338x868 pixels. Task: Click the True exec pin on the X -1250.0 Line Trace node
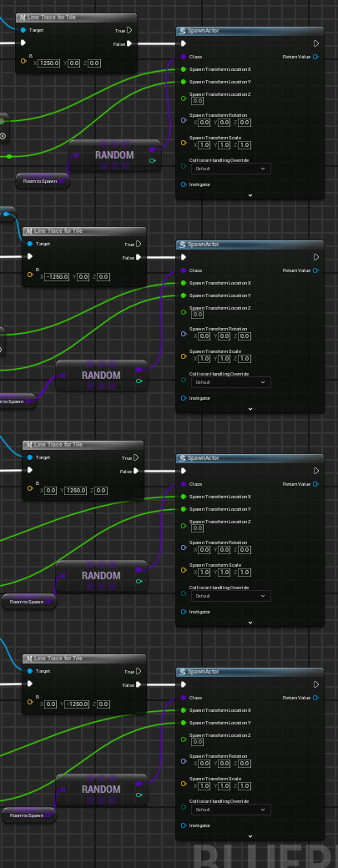[x=139, y=244]
